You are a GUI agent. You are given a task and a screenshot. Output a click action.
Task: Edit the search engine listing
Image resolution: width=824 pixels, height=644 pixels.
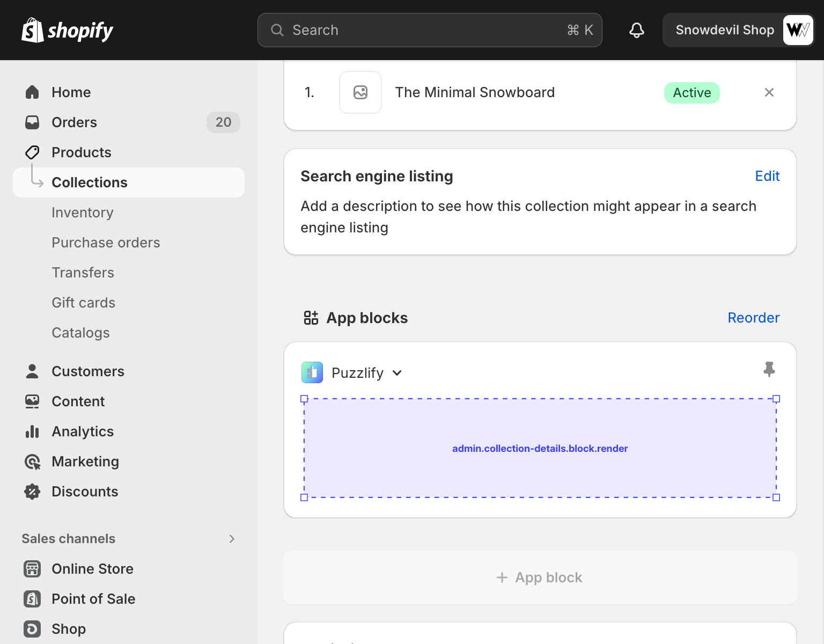point(767,176)
